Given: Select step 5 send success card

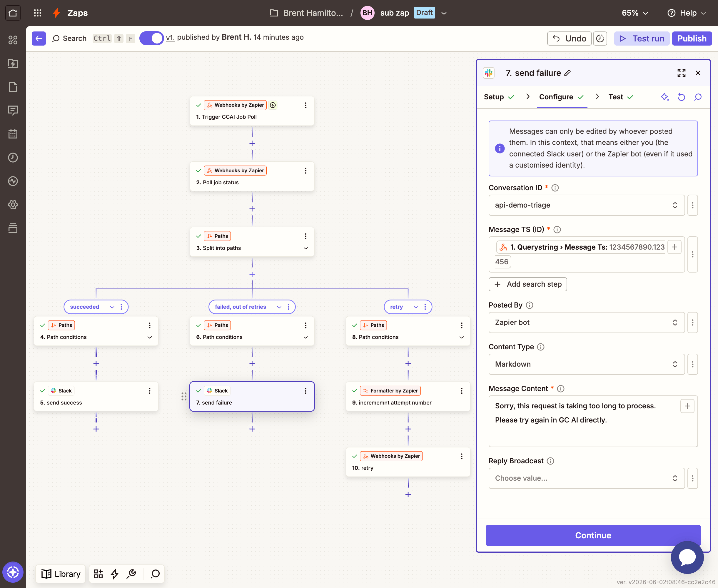Looking at the screenshot, I should click(96, 397).
